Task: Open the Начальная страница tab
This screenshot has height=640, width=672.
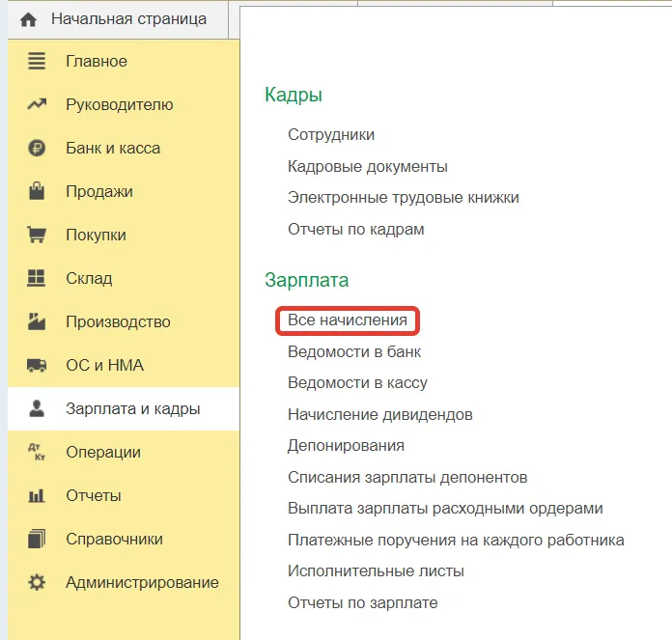Action: 118,19
